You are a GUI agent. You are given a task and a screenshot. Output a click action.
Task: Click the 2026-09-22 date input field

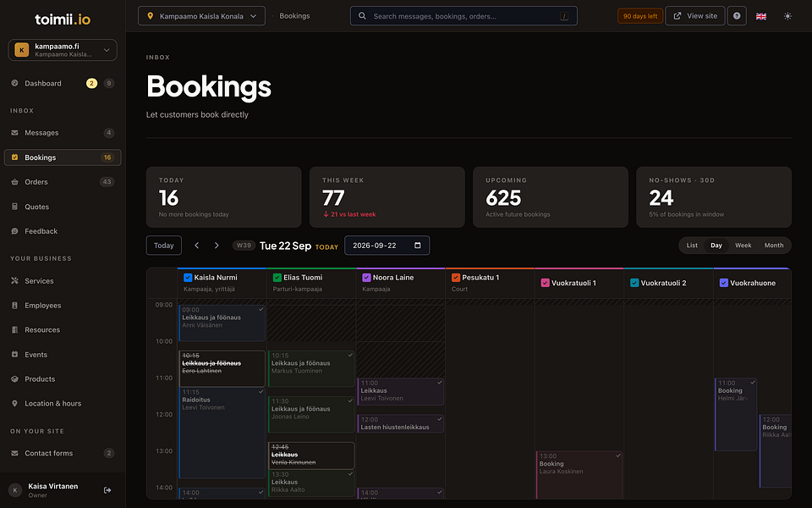387,246
